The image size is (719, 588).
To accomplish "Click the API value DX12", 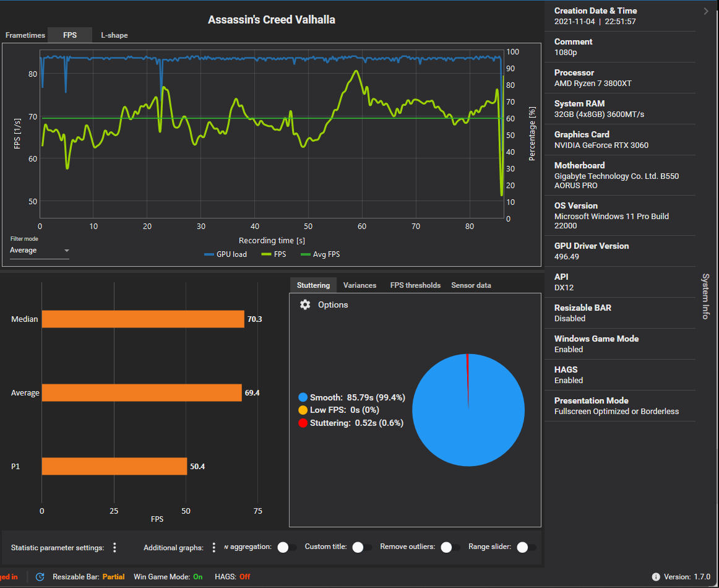I will 564,288.
